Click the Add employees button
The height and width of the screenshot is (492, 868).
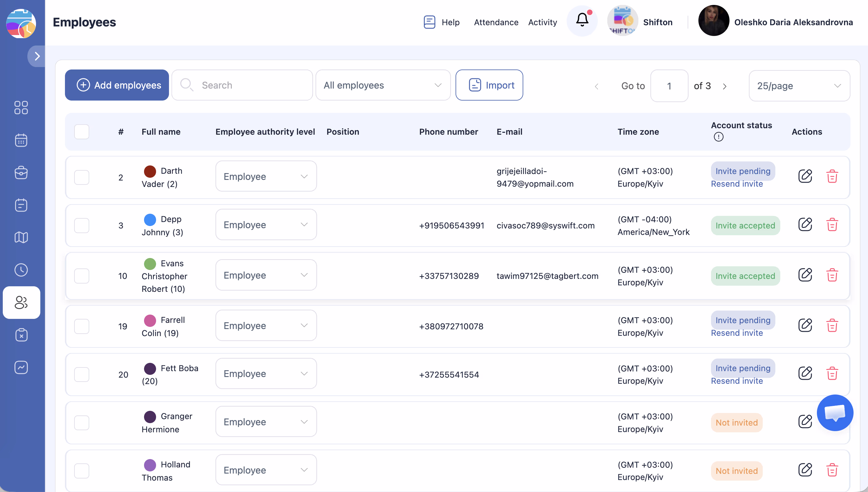pos(117,85)
